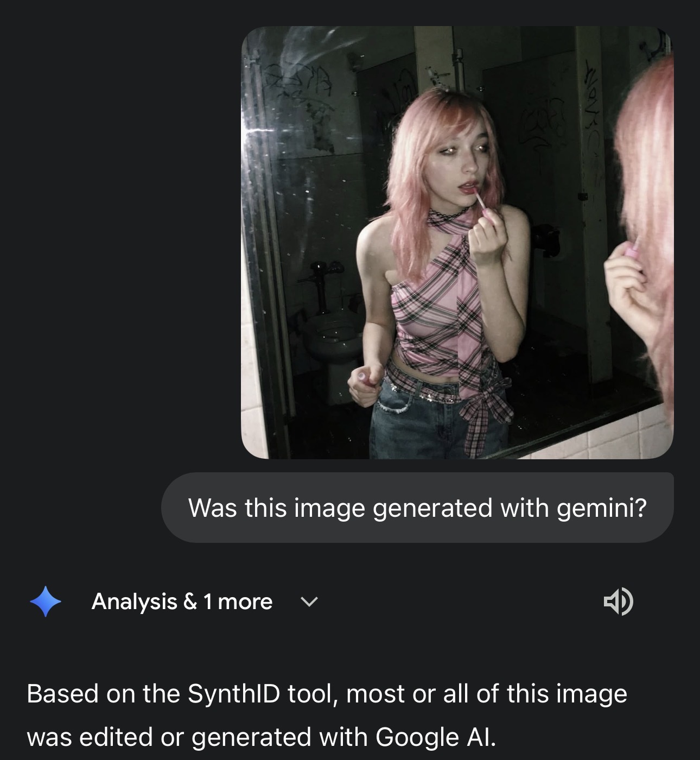The image size is (700, 760).
Task: Tap the lip gloss wand in the photo
Action: [480, 200]
